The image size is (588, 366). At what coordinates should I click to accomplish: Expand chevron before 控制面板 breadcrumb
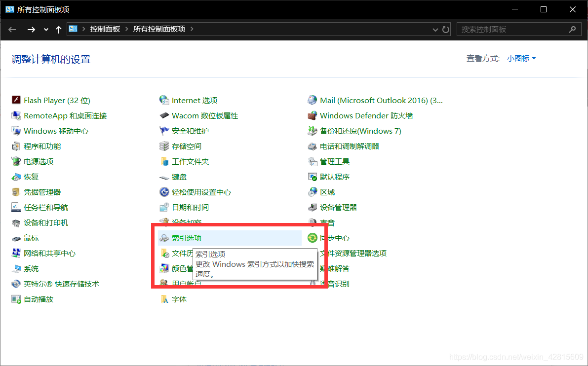[x=83, y=29]
